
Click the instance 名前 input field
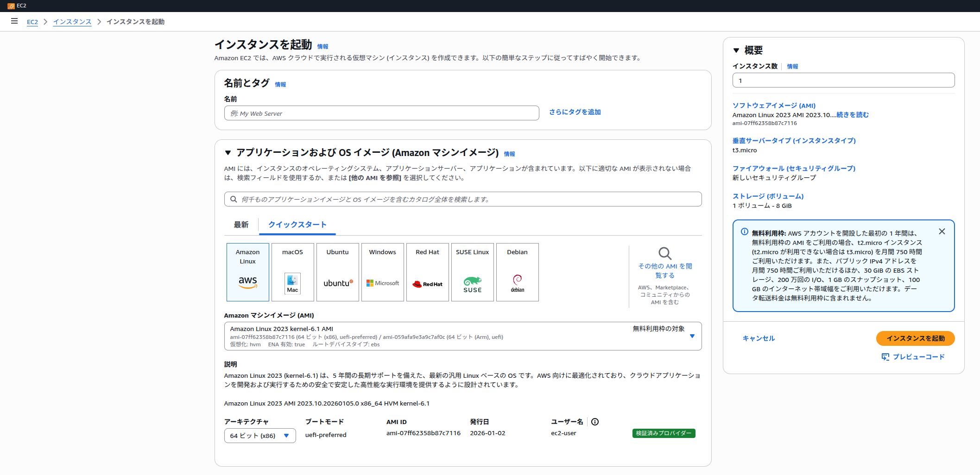[x=381, y=113]
